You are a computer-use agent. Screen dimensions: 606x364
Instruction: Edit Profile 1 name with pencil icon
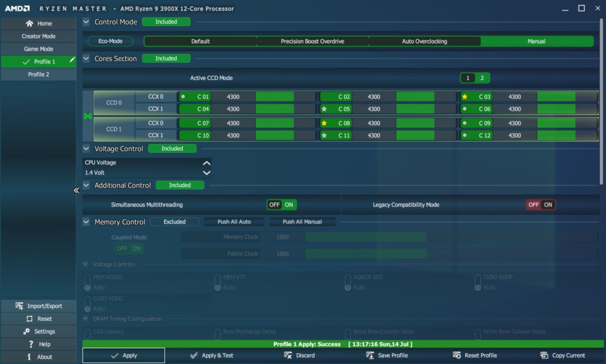pos(72,60)
